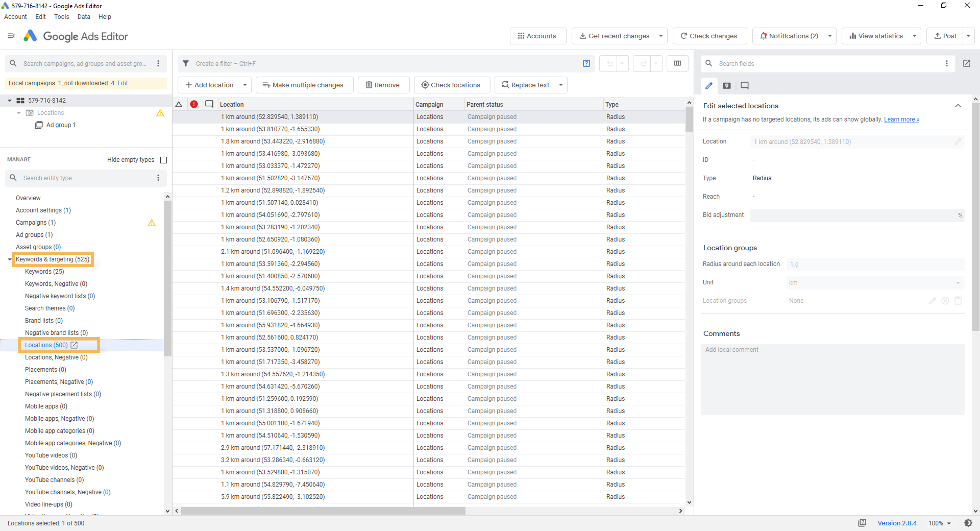Enable the Hide empty types checkbox

click(x=163, y=160)
